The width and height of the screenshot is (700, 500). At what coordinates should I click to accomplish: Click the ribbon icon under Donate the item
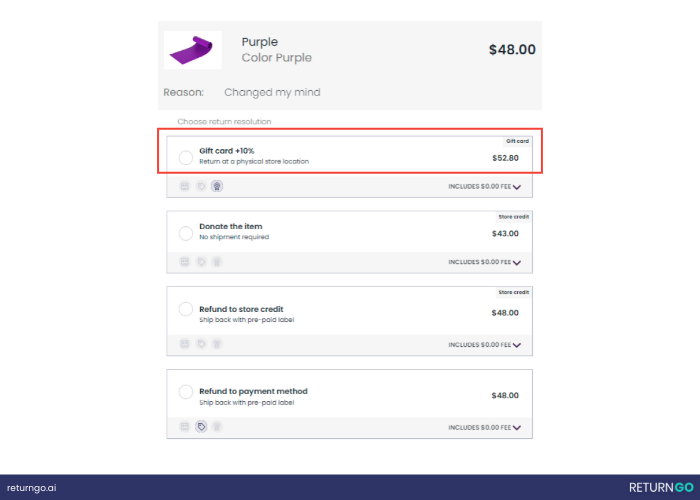pyautogui.click(x=217, y=262)
